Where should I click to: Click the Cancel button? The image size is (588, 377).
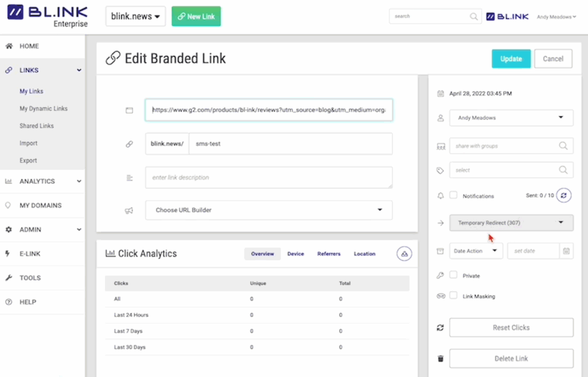[553, 59]
